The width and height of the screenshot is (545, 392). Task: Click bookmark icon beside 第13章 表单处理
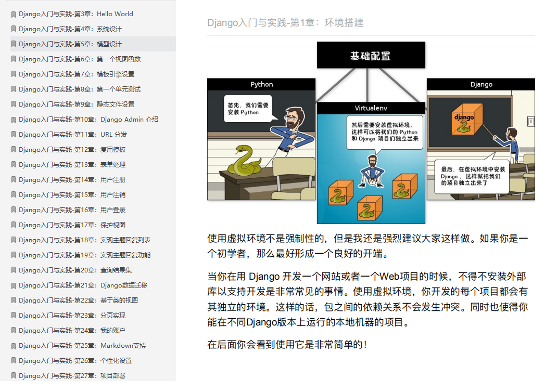coord(14,165)
